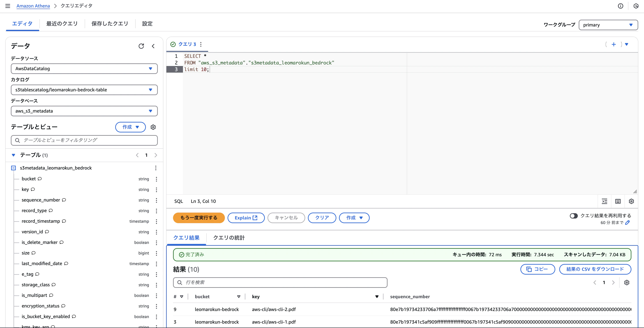This screenshot has height=328, width=644.
Task: Open editor preferences gear icon
Action: 631,201
